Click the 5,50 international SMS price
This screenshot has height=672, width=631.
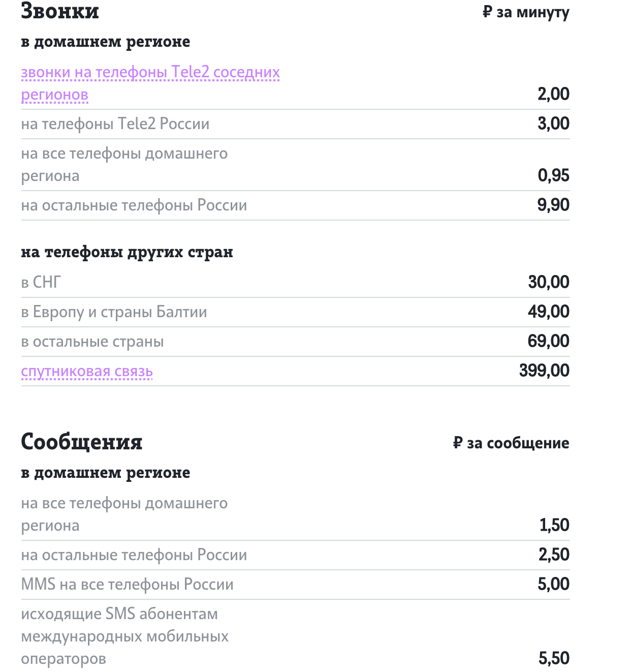point(554,658)
